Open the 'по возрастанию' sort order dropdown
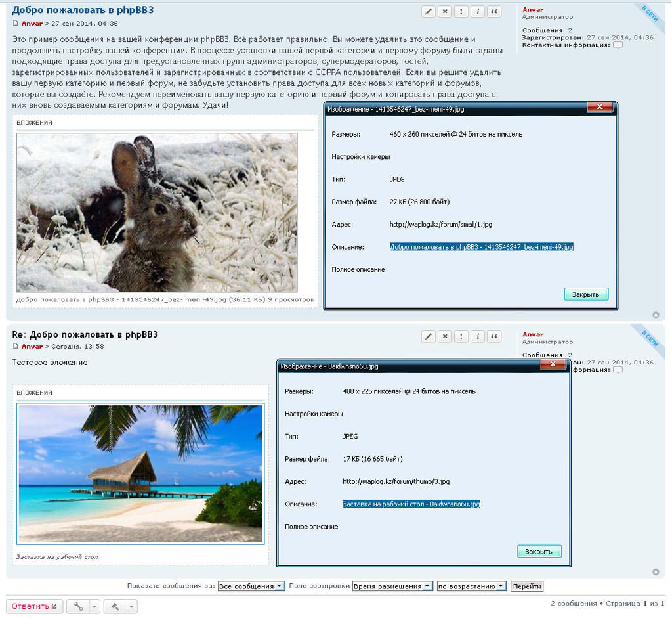The image size is (672, 618). 472,586
